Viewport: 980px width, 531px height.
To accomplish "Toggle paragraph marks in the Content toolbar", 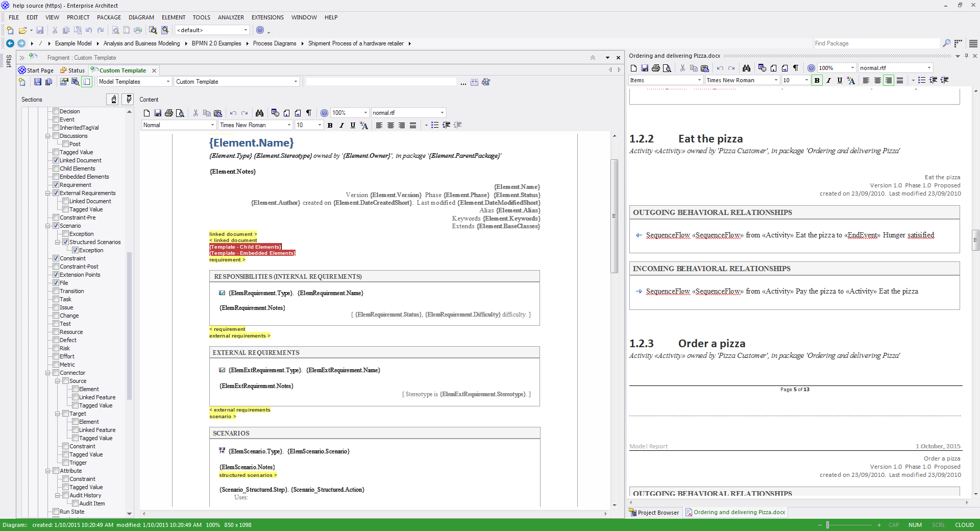I will click(309, 113).
